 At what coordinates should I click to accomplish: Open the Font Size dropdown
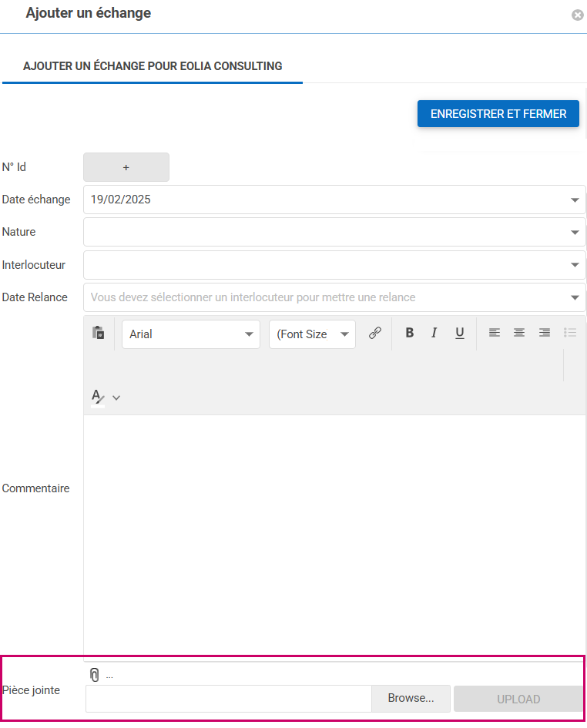point(312,334)
